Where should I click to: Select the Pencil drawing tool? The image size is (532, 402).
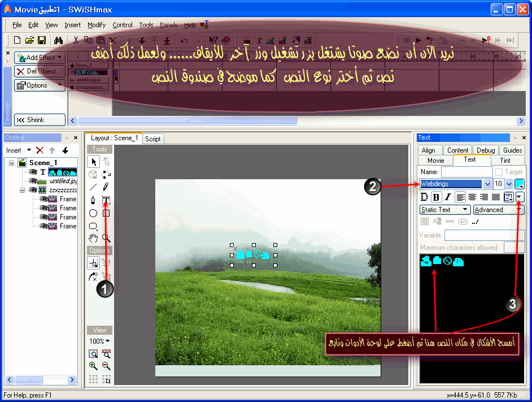click(x=106, y=187)
